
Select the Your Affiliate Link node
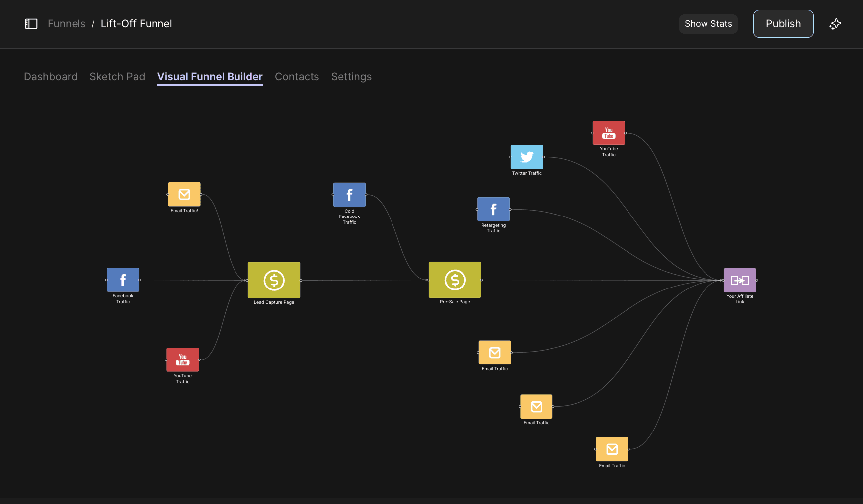pyautogui.click(x=740, y=280)
